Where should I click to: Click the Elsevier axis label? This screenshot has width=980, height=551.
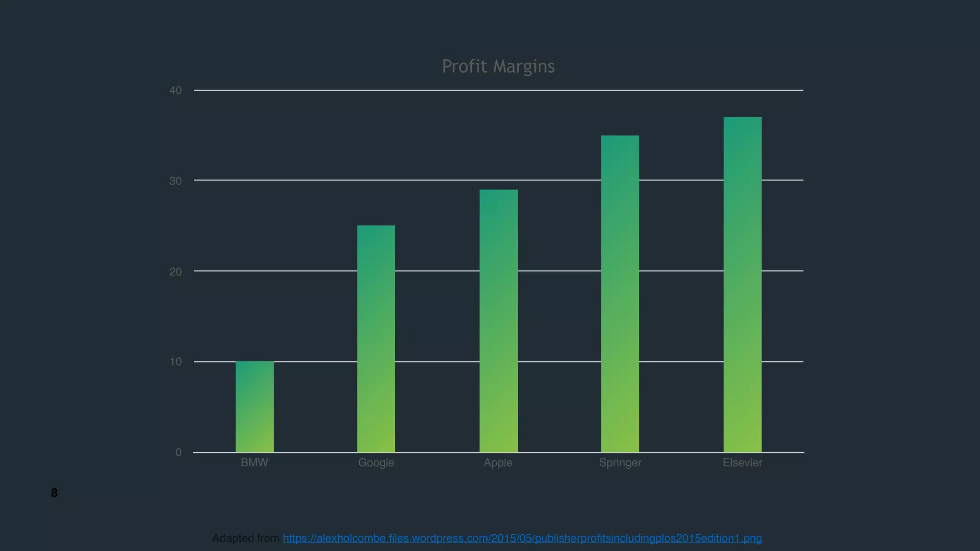pos(742,463)
